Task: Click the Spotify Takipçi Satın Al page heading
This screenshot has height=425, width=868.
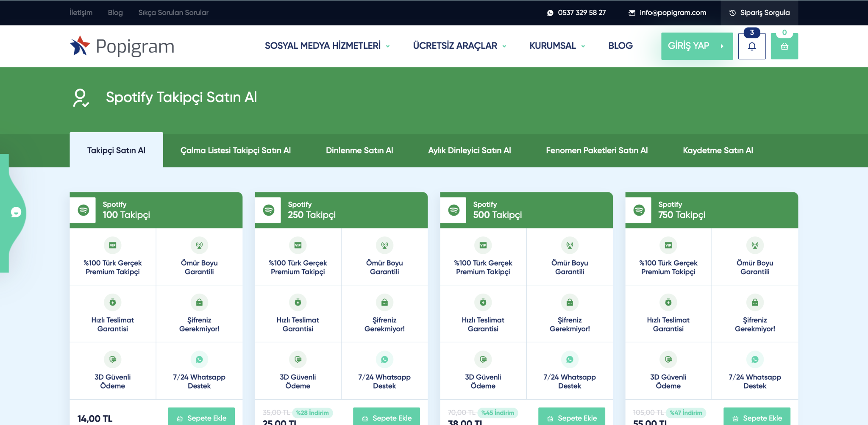Action: point(181,97)
